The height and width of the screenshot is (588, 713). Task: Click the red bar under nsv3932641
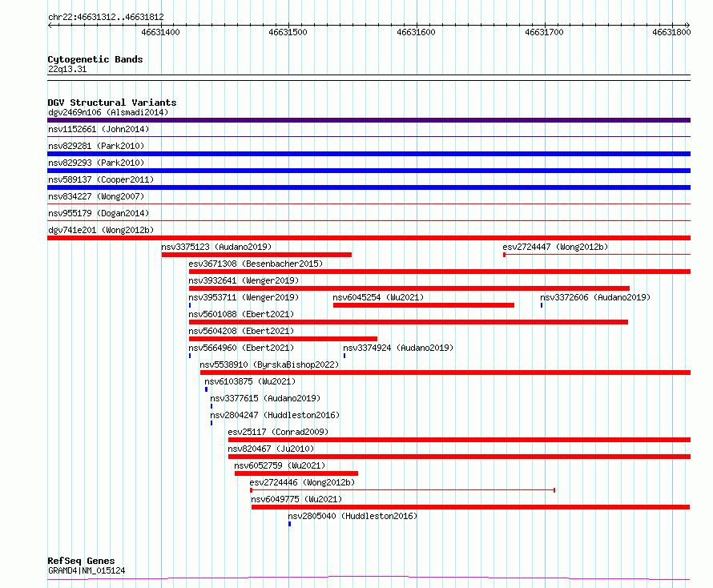pyautogui.click(x=409, y=288)
